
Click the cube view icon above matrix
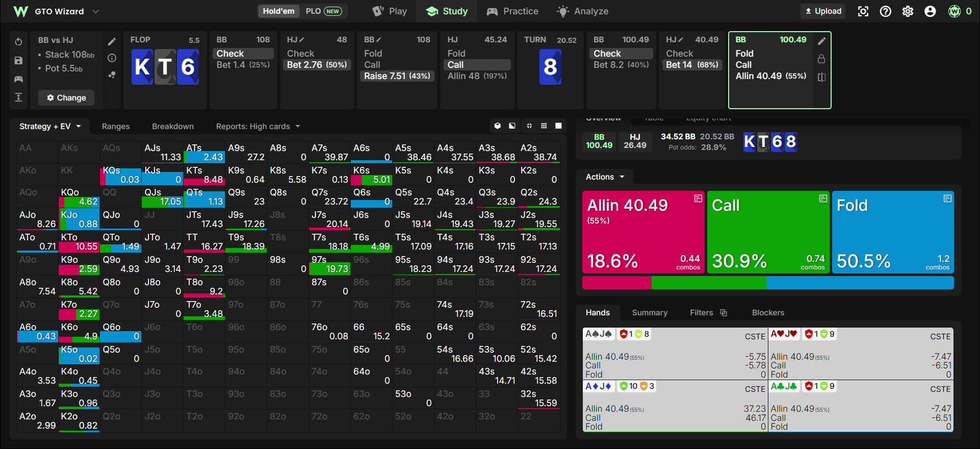click(498, 126)
